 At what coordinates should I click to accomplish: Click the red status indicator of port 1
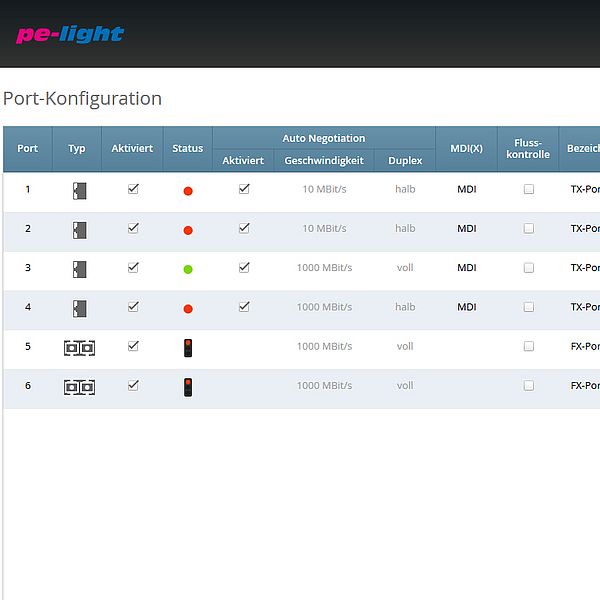coord(188,190)
